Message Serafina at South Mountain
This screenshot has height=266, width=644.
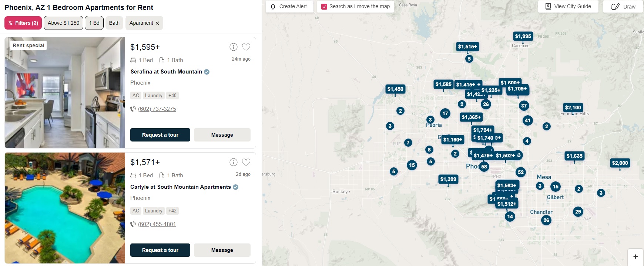(222, 135)
